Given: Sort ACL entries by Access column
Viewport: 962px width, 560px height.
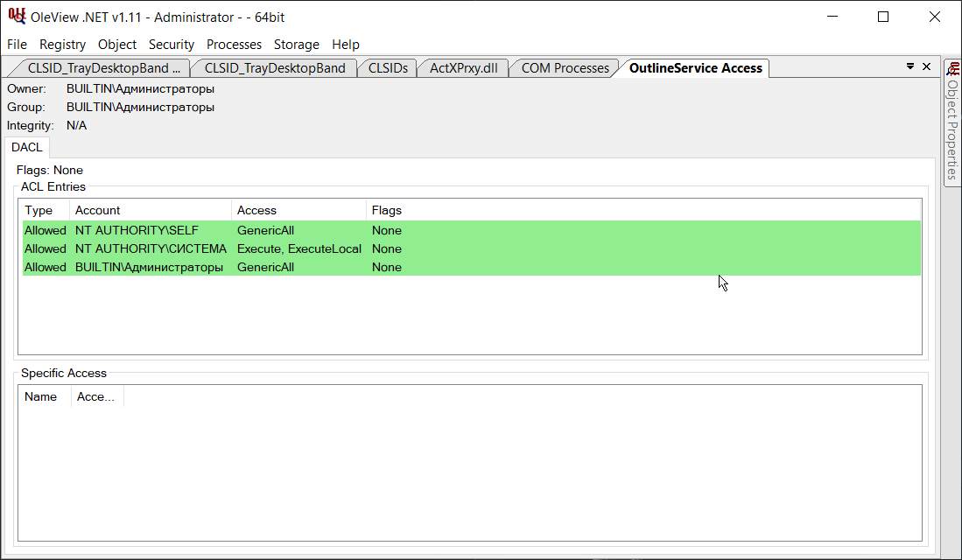Looking at the screenshot, I should (x=298, y=210).
